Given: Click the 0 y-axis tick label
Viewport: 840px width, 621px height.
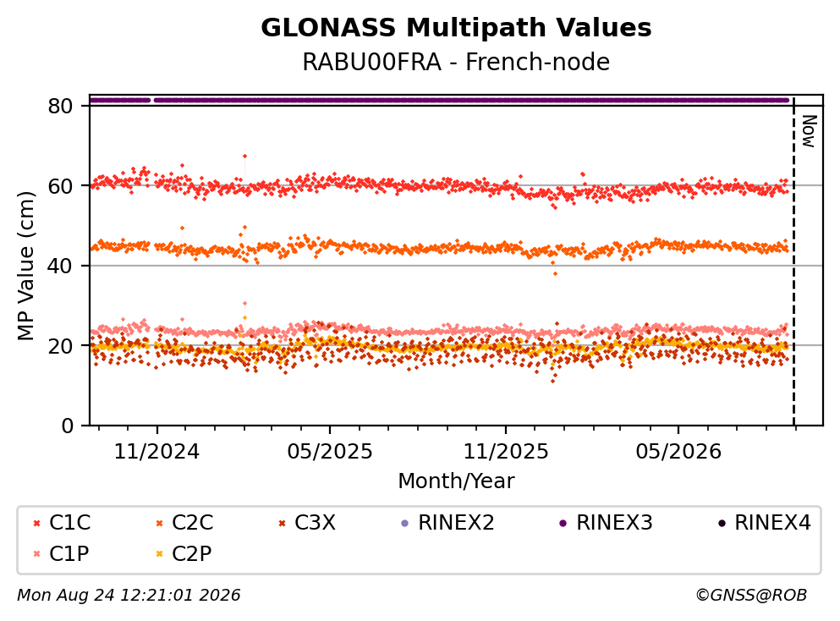Looking at the screenshot, I should click(x=67, y=426).
